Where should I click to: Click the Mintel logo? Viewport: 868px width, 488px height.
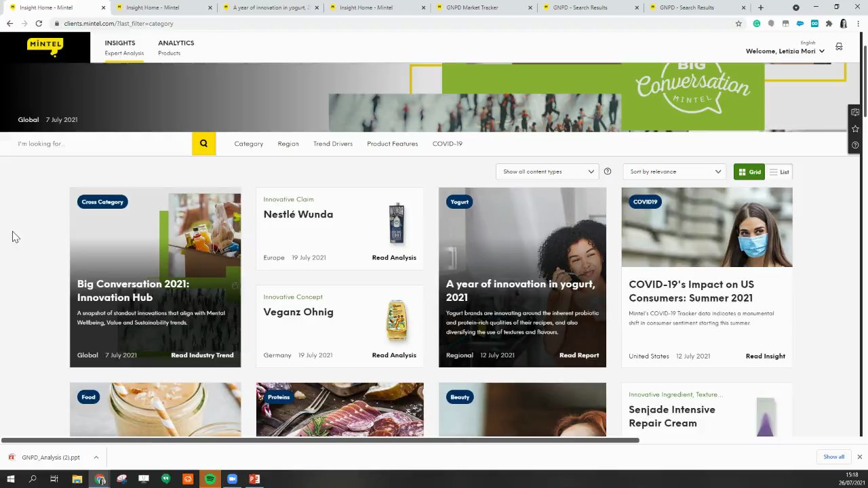tap(45, 47)
